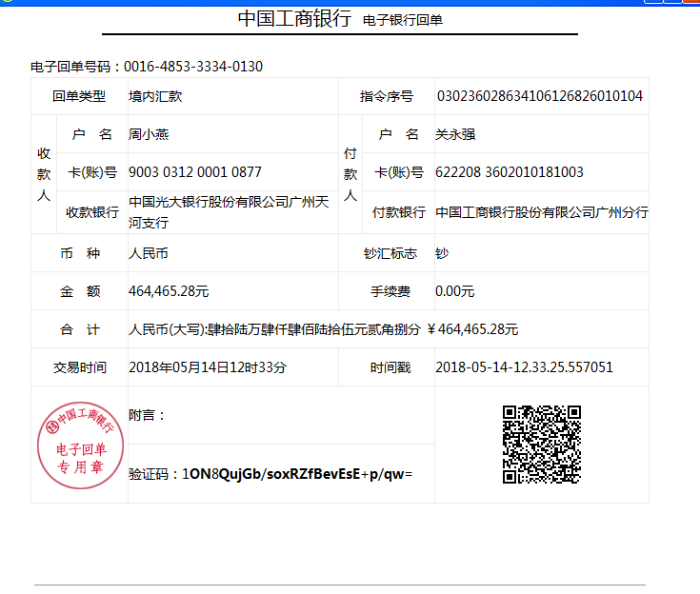Click payer bank 中国工商银行股份有限公司广州分行

(542, 212)
